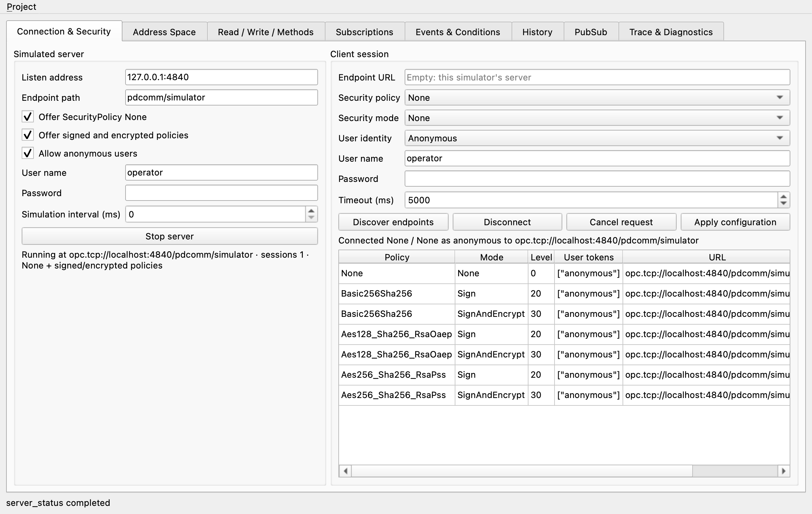Click endpoints table right scroll arrow
The width and height of the screenshot is (812, 514).
point(784,471)
